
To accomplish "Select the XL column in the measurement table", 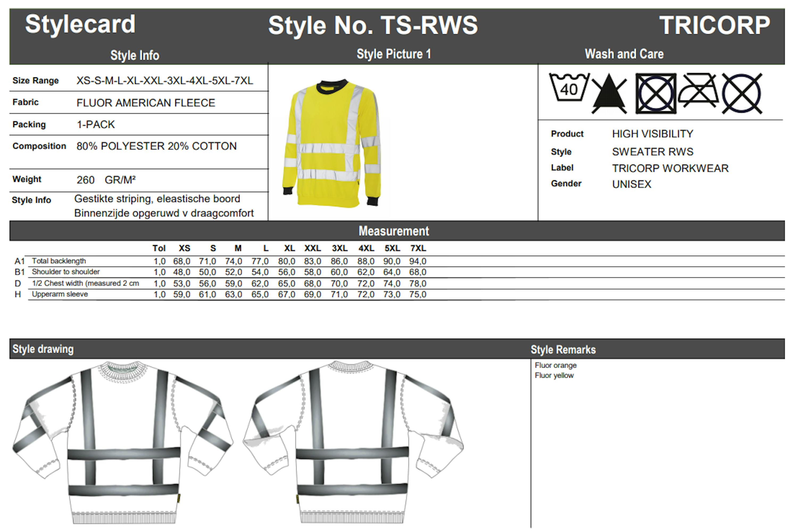I will coord(289,248).
